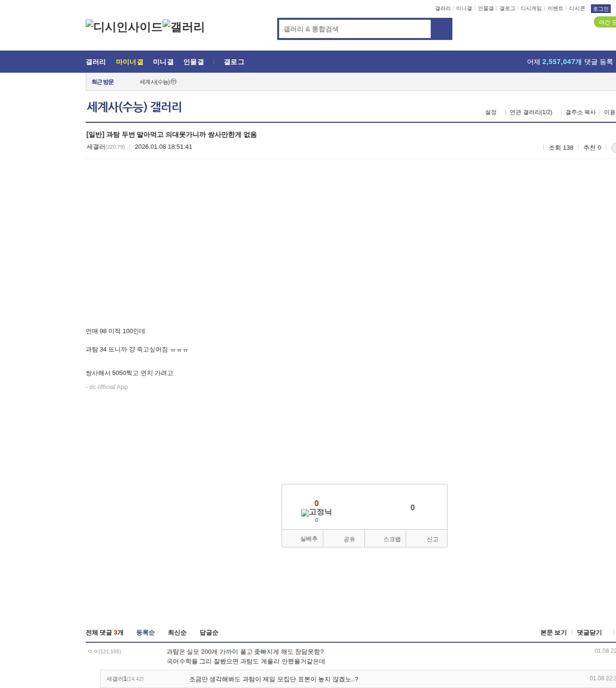Open 마이너갤 in the blue navigation bar

(x=129, y=62)
